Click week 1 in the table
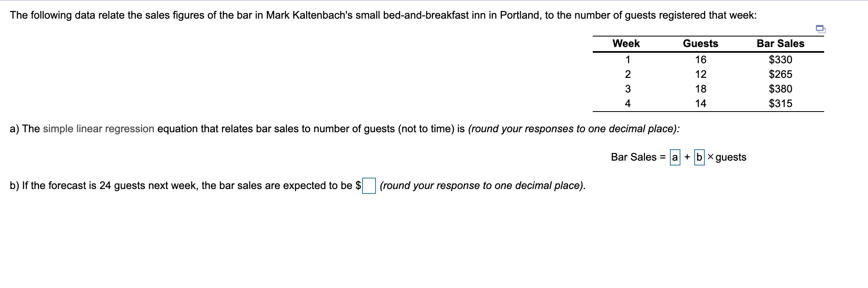Viewport: 868px width, 288px height. coord(627,60)
